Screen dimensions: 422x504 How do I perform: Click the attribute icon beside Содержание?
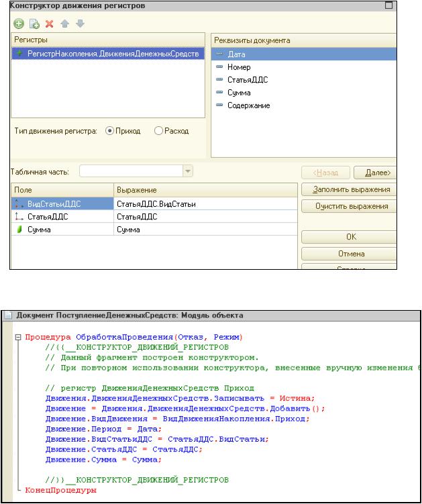point(219,105)
